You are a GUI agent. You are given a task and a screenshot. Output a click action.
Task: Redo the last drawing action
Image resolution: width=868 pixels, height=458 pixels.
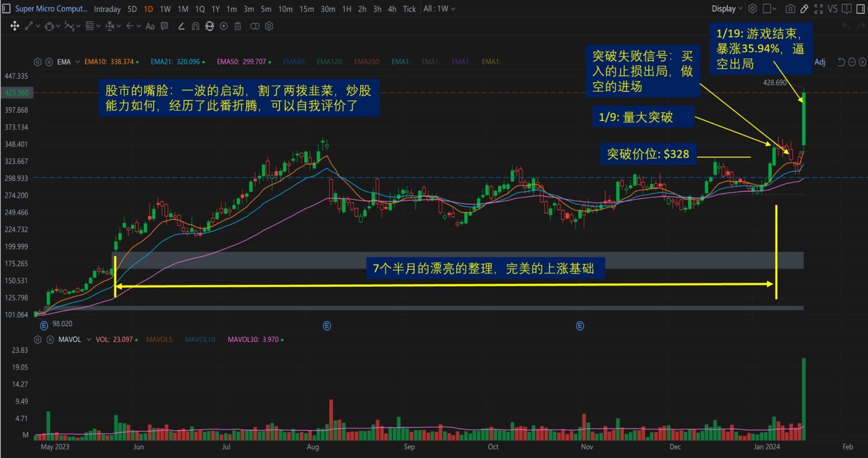(860, 26)
